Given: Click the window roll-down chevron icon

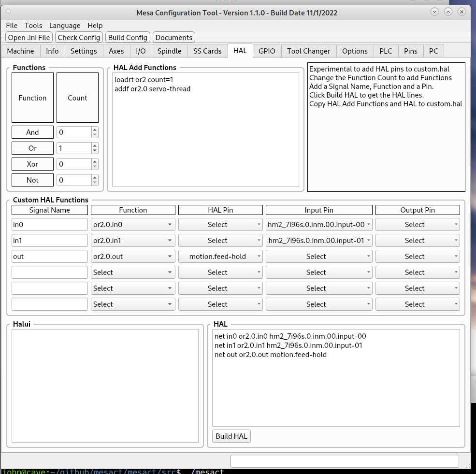Looking at the screenshot, I should coord(435,12).
